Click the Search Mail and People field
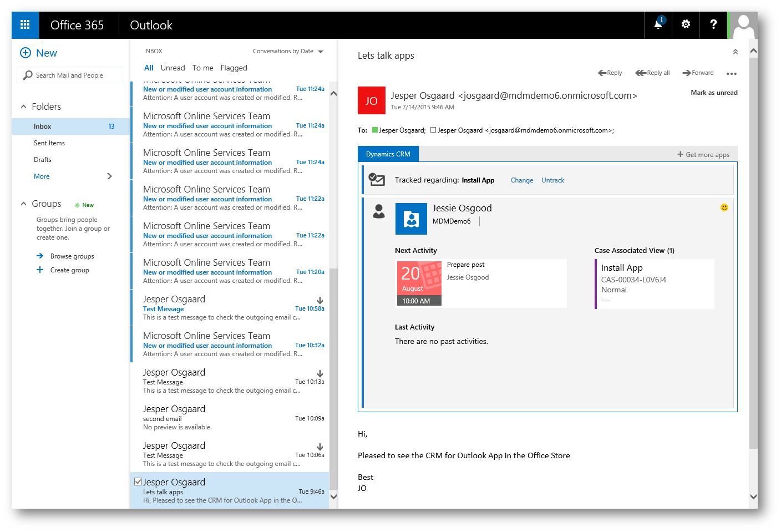Viewport: 781px width, 532px height. click(70, 75)
